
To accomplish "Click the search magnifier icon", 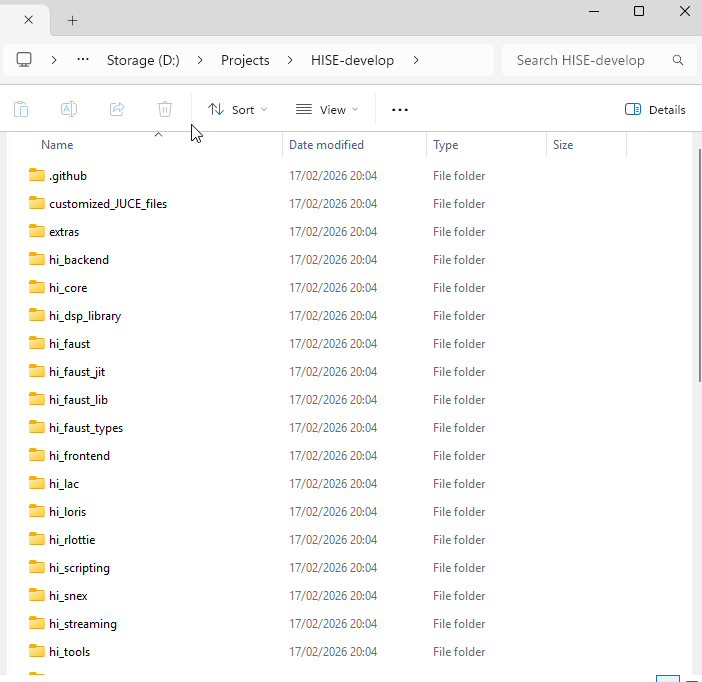I will tap(678, 60).
